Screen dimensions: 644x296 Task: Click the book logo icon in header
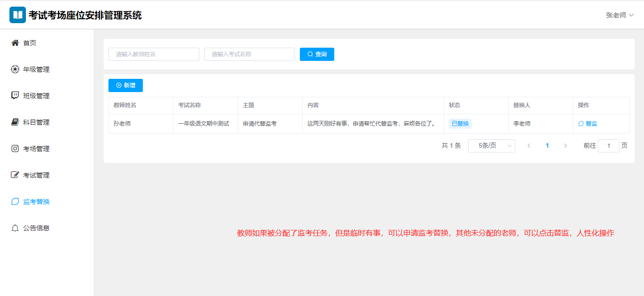pyautogui.click(x=18, y=15)
